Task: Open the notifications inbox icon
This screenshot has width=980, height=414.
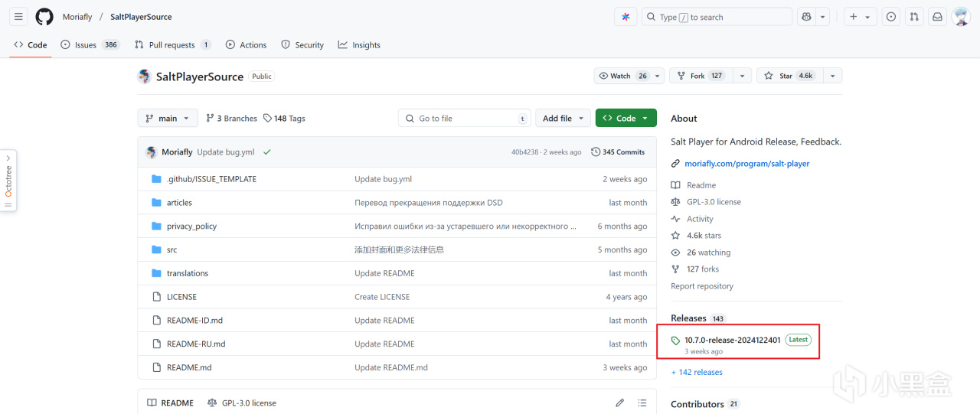Action: (937, 17)
